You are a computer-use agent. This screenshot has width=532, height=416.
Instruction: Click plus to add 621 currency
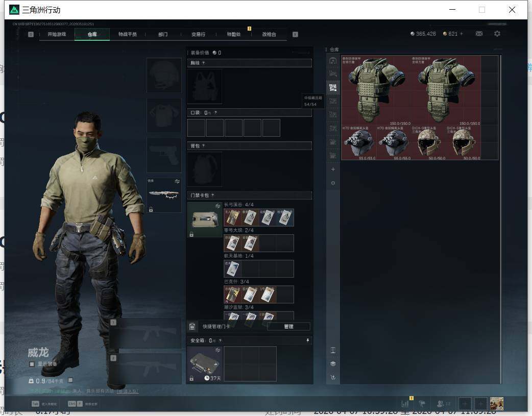(x=462, y=34)
